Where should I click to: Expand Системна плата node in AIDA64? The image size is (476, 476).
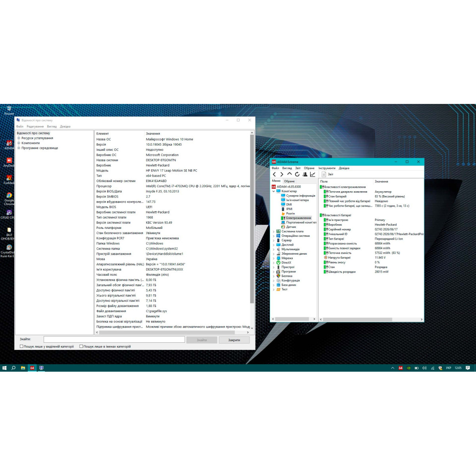[273, 231]
